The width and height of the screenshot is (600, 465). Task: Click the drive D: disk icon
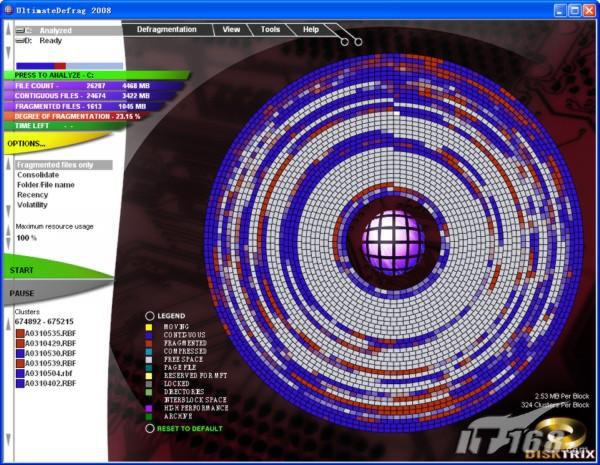(20, 41)
